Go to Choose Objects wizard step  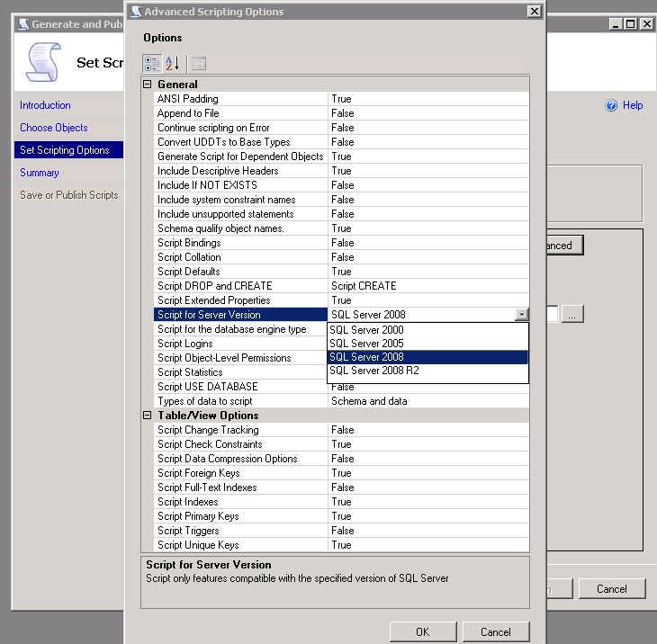pyautogui.click(x=54, y=128)
